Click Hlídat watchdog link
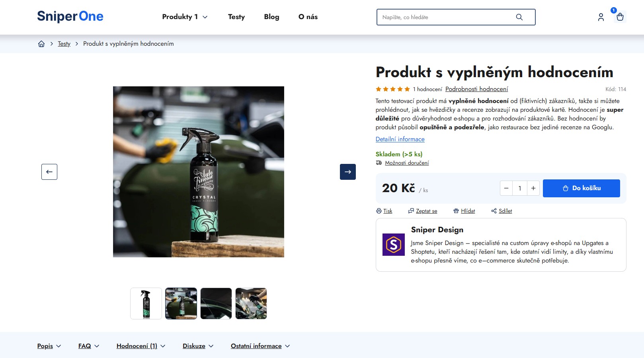Image resolution: width=644 pixels, height=358 pixels. point(464,211)
